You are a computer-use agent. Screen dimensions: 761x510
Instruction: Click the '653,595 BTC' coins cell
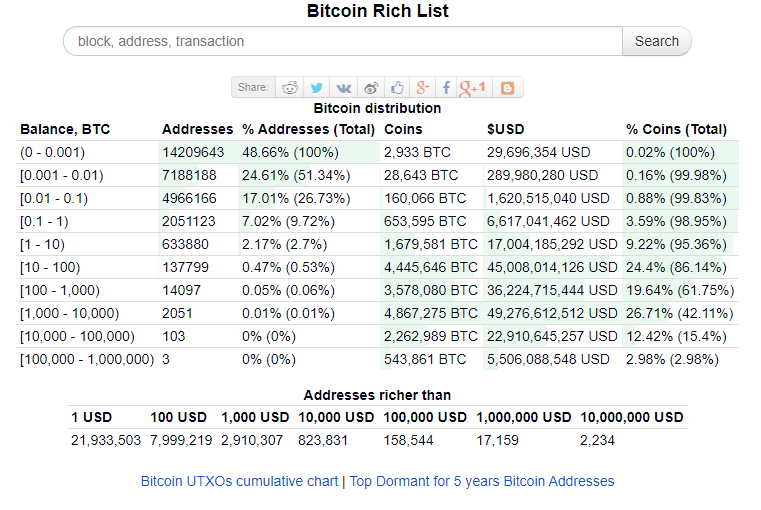tap(425, 221)
